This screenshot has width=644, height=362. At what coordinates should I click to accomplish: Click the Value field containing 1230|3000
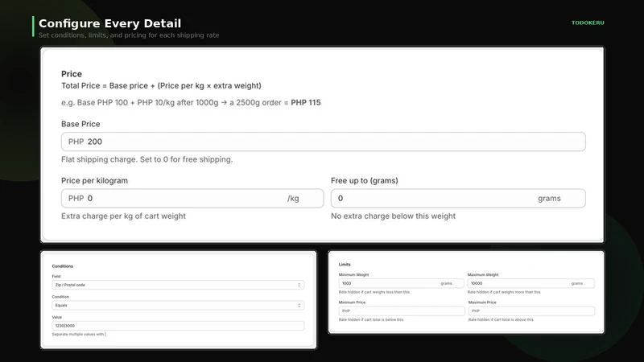178,326
